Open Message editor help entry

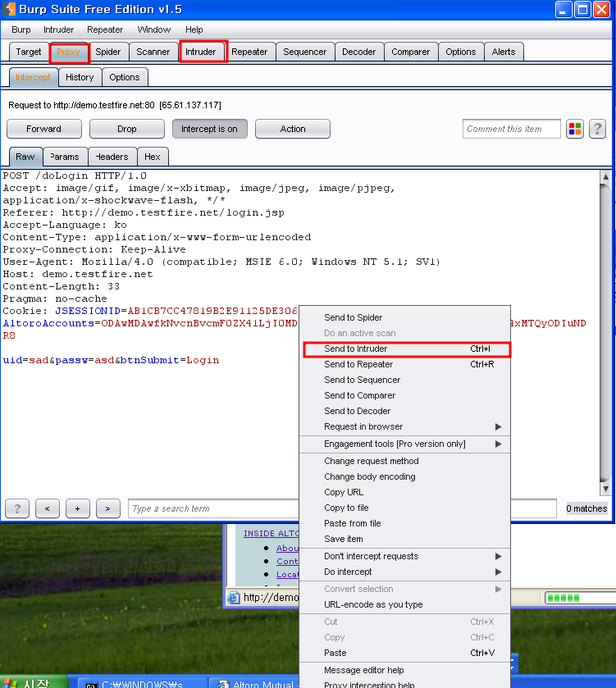tap(404, 670)
